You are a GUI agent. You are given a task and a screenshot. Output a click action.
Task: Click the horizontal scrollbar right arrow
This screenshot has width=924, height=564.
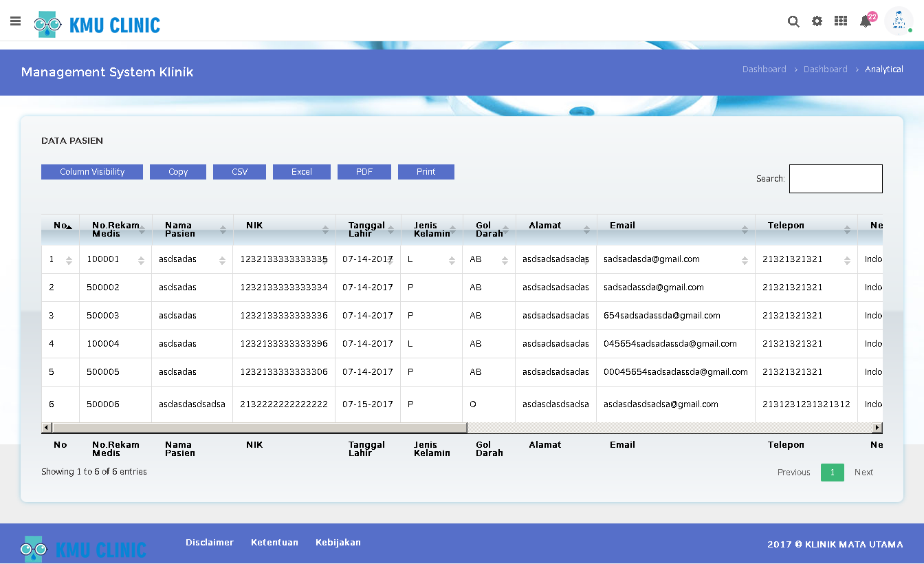coord(877,428)
